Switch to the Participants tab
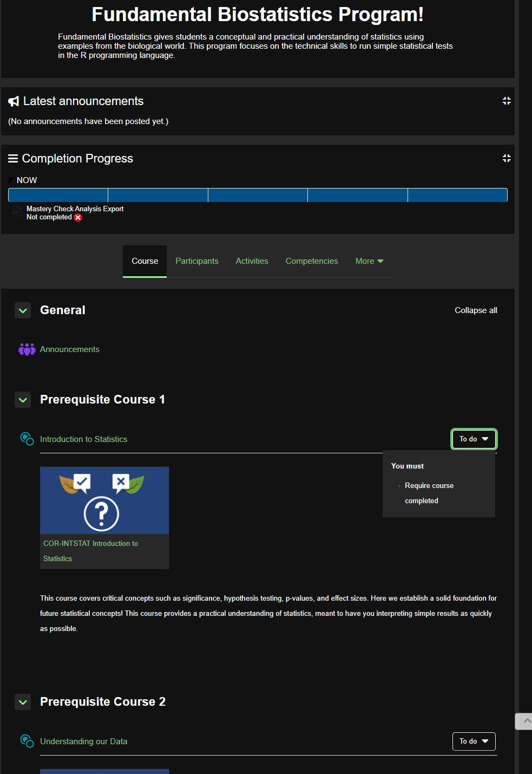This screenshot has height=774, width=532. coord(197,261)
